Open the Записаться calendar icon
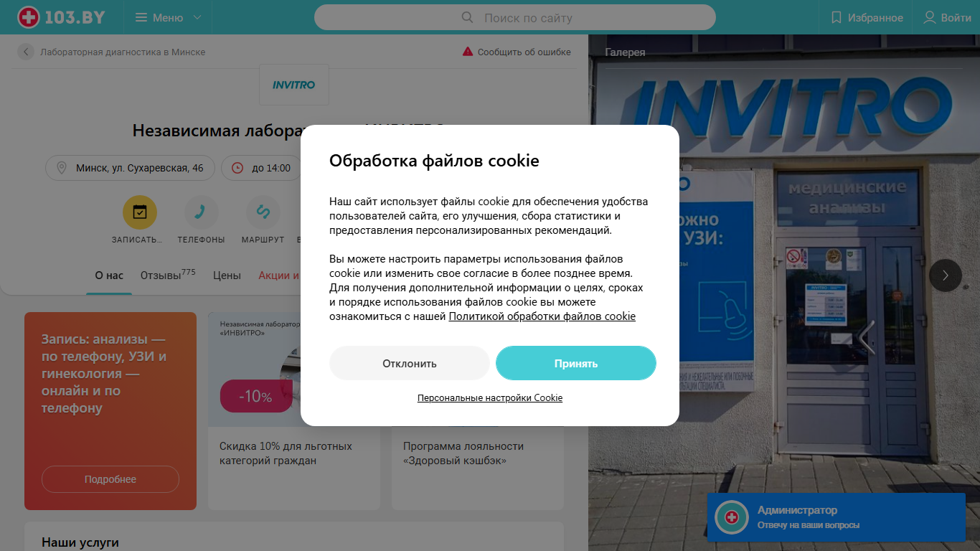 coord(140,212)
